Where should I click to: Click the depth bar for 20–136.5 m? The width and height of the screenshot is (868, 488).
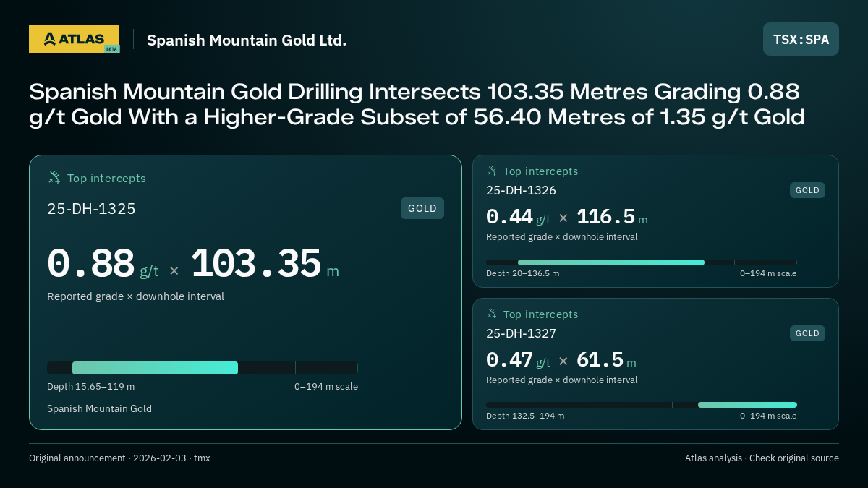642,262
